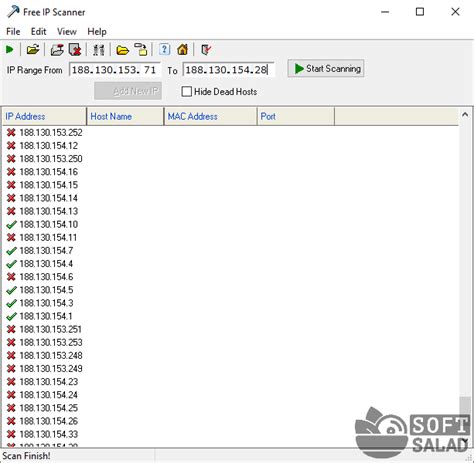The height and width of the screenshot is (463, 474).
Task: Click the IP Range From input field
Action: [115, 70]
